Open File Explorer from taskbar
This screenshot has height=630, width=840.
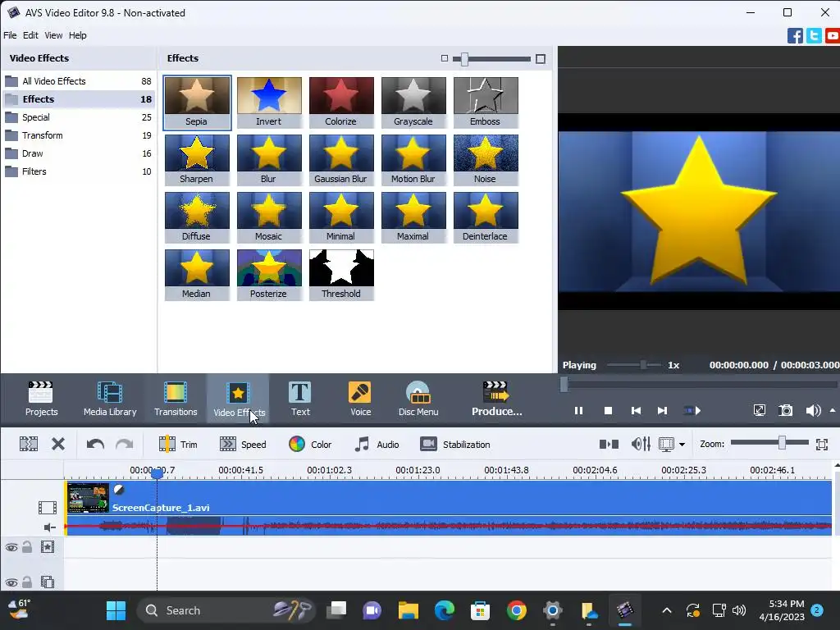tap(409, 610)
